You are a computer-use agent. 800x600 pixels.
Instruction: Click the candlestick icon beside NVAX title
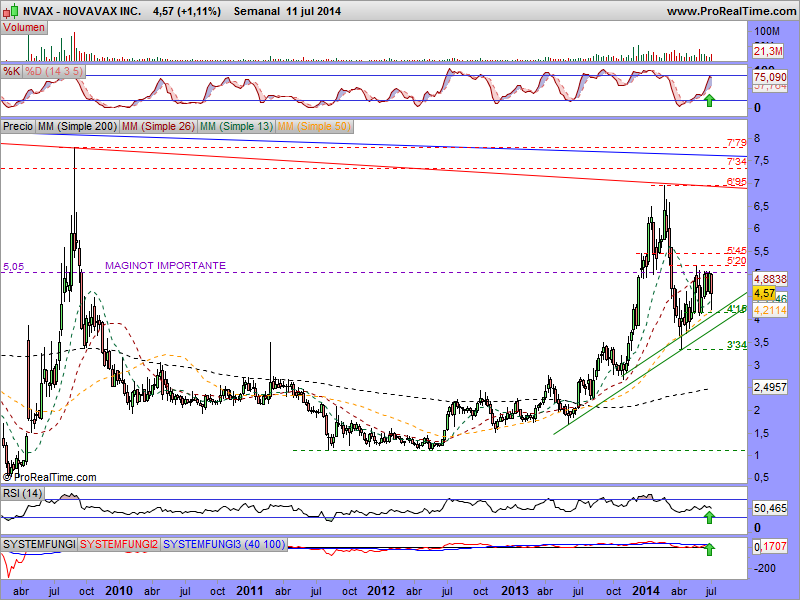coord(13,10)
